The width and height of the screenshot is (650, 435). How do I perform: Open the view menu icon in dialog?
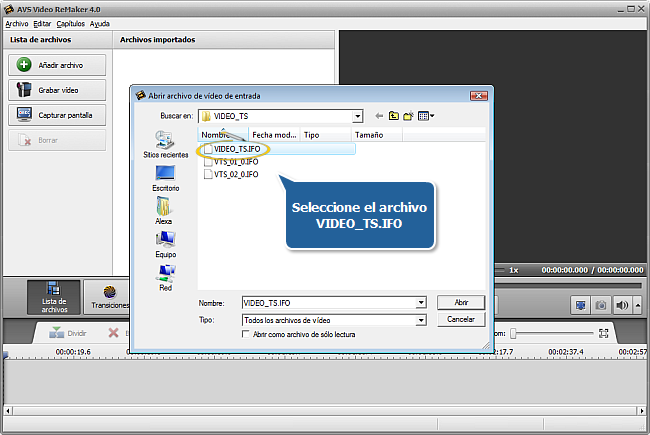(426, 116)
